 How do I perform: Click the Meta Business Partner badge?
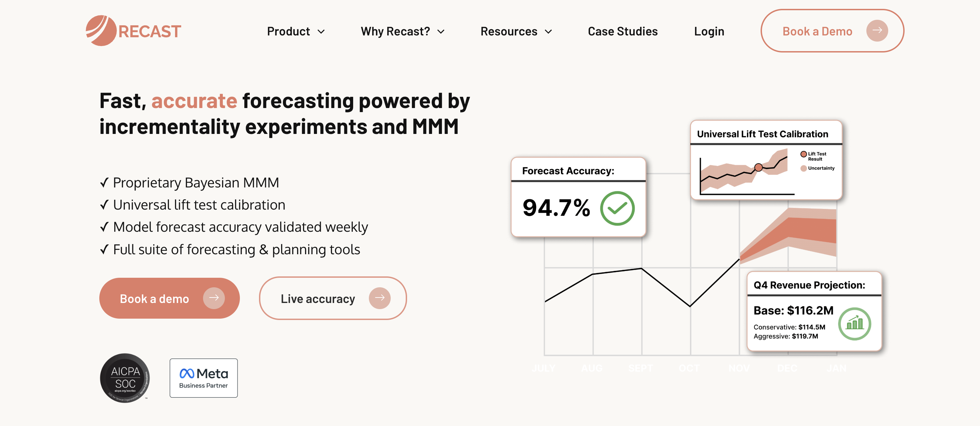pos(203,378)
